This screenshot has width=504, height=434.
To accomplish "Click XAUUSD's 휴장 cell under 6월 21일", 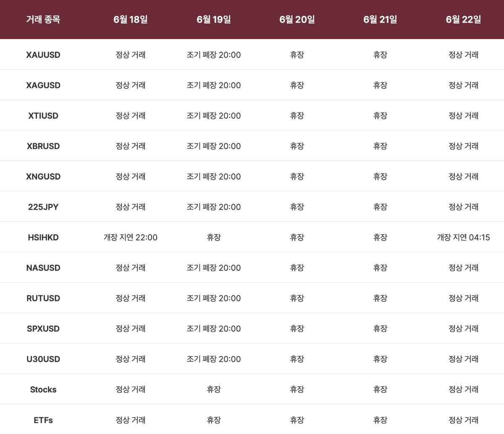I will pyautogui.click(x=380, y=55).
